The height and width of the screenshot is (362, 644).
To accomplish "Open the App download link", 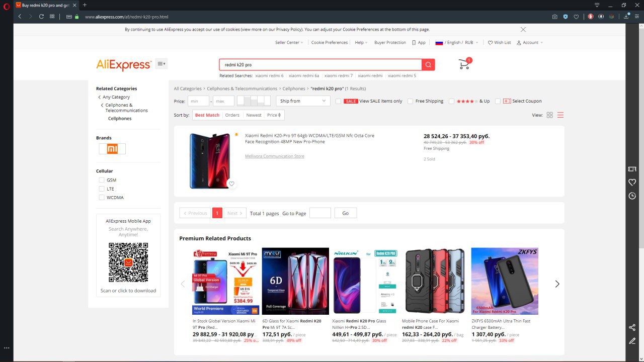I will 419,43.
